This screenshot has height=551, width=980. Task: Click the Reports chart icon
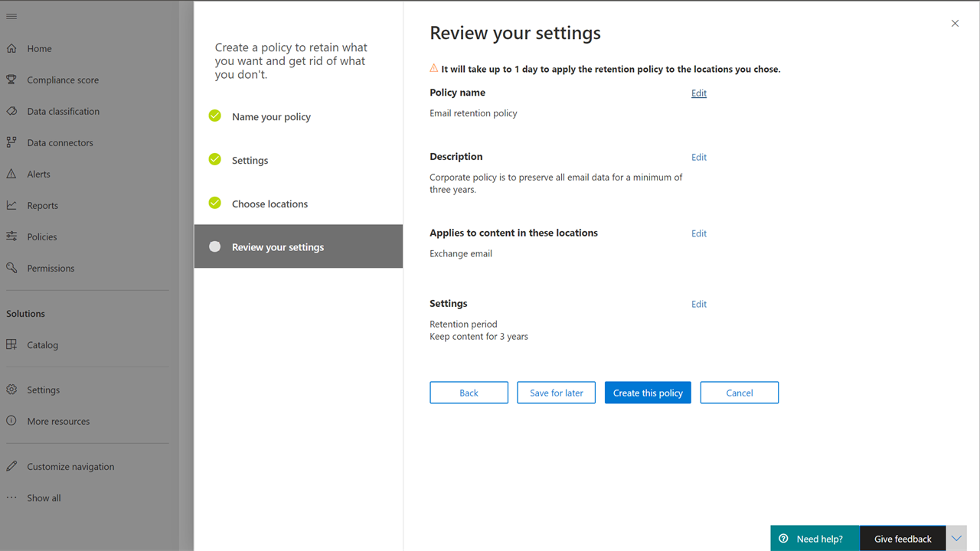[11, 205]
